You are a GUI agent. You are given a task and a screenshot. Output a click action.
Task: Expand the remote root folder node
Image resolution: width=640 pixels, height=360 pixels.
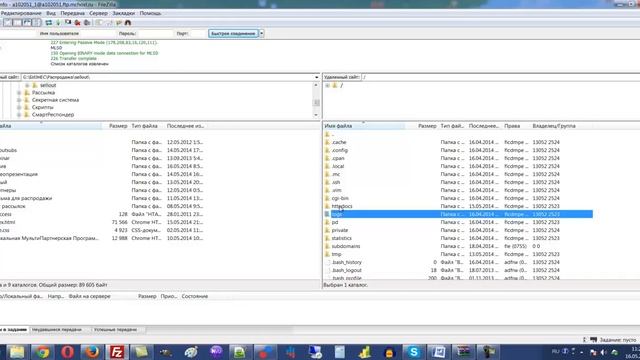(327, 85)
